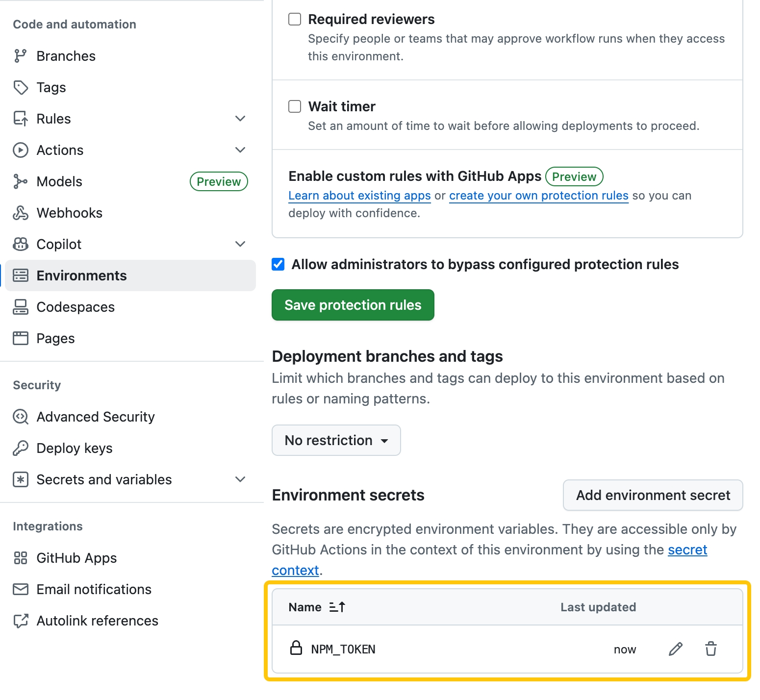Click Add environment secret
Image resolution: width=760 pixels, height=700 pixels.
point(653,495)
